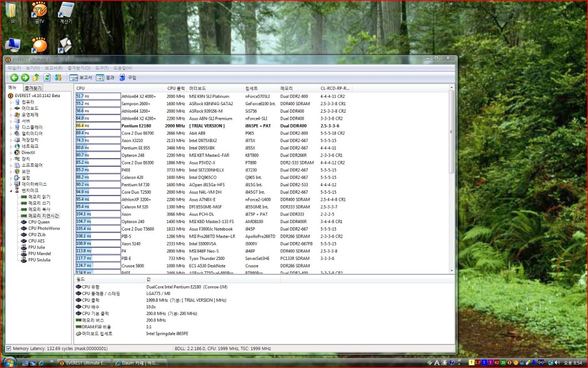Open 보기(V) menu
Image resolution: width=588 pixels, height=368 pixels.
pos(33,68)
